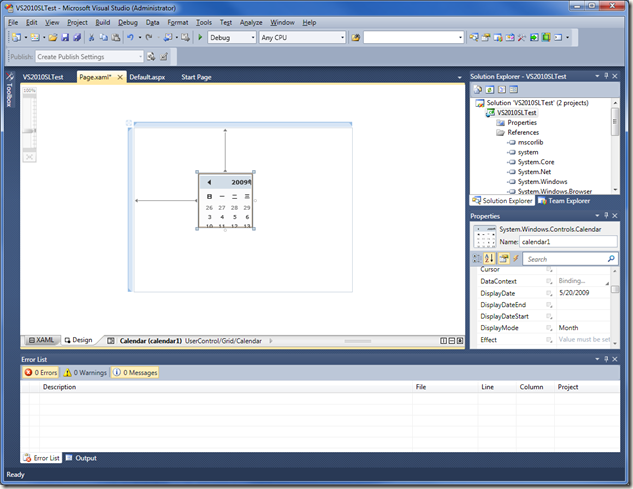The height and width of the screenshot is (489, 633).
Task: Open the Build menu
Action: click(103, 23)
